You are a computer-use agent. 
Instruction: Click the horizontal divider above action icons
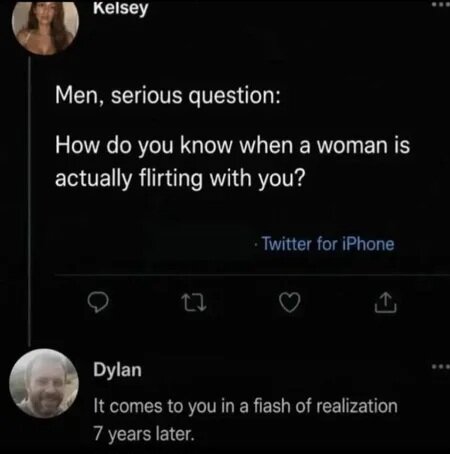(252, 275)
